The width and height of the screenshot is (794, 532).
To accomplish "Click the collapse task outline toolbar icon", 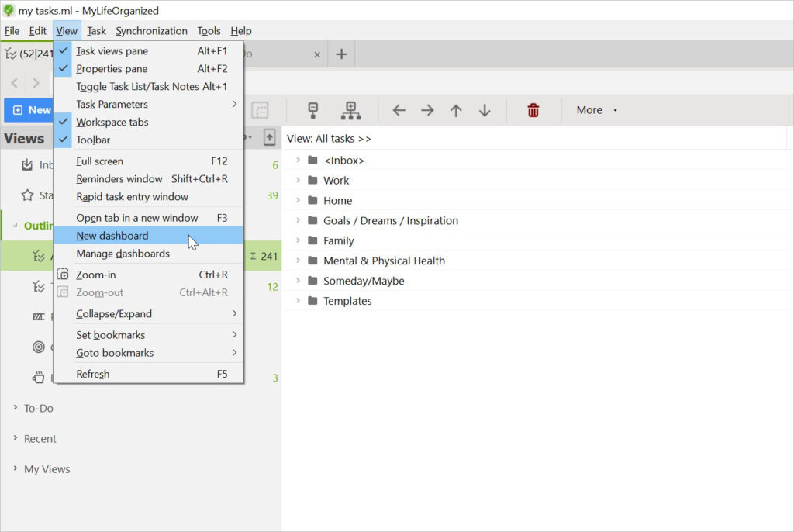I will click(x=313, y=110).
